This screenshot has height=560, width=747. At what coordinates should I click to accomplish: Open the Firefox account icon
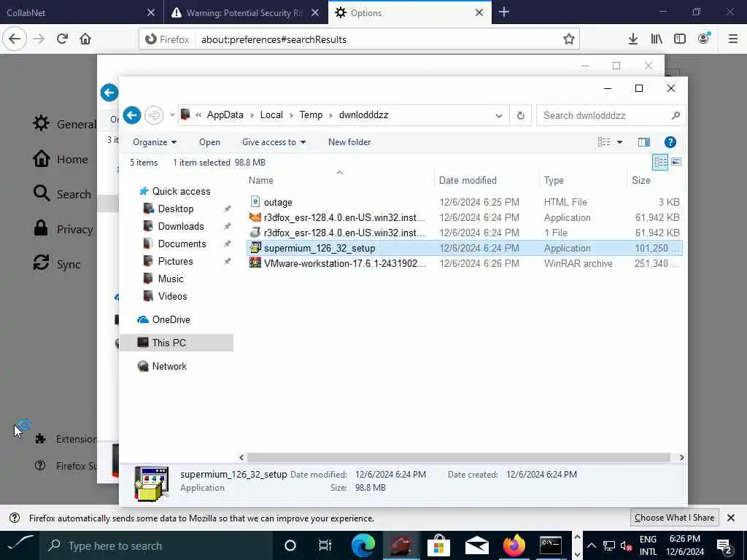[703, 39]
